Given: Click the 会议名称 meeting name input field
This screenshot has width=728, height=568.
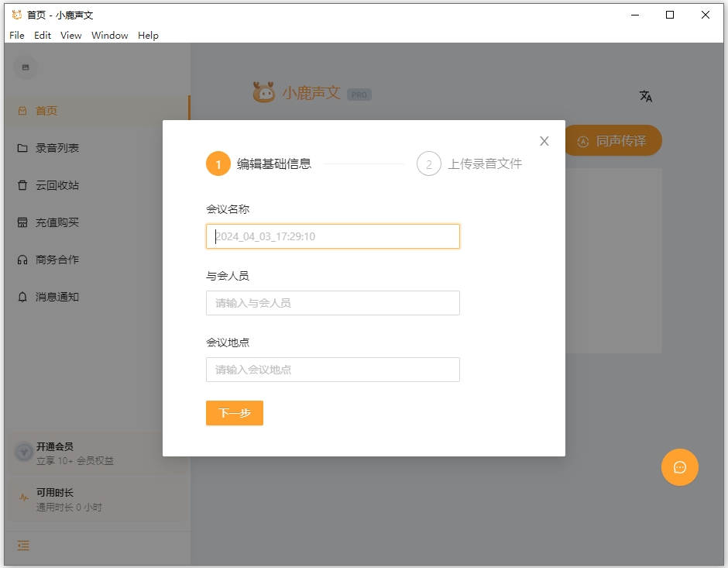Looking at the screenshot, I should 332,236.
